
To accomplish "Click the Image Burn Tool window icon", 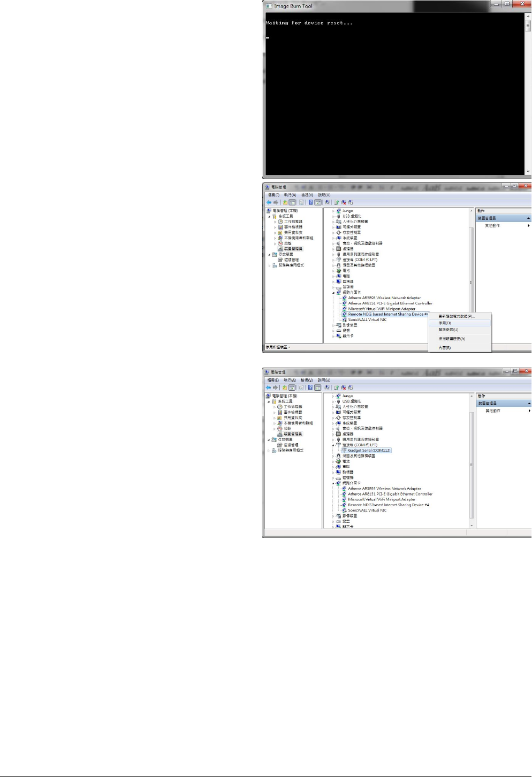I will [269, 6].
